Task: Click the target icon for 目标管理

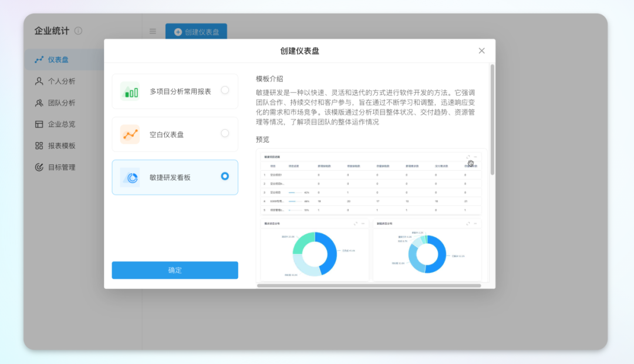Action: (39, 167)
